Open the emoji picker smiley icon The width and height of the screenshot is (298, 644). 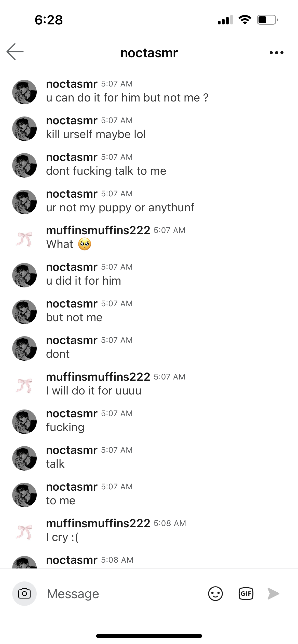[x=215, y=594]
